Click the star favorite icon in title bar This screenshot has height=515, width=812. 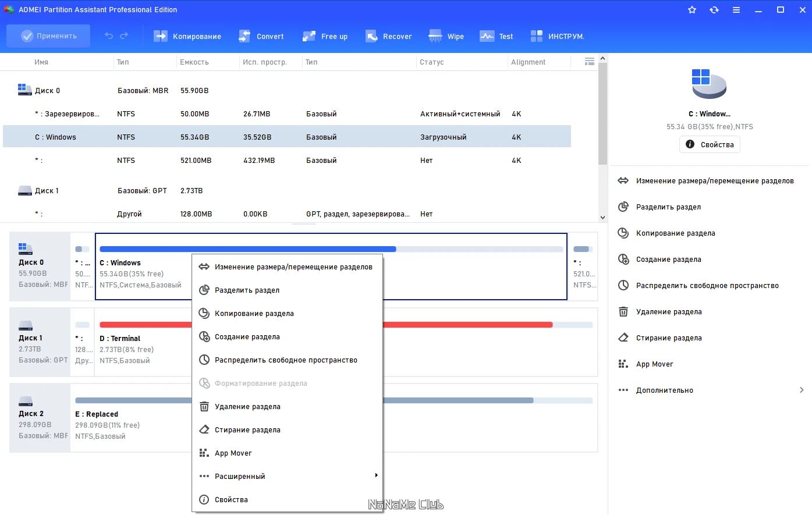[x=692, y=10]
